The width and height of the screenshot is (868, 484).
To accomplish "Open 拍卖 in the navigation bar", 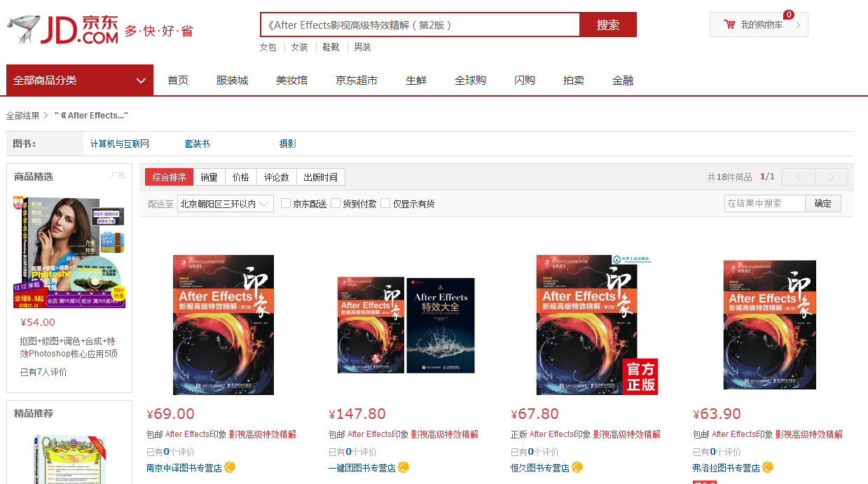I will click(x=574, y=80).
